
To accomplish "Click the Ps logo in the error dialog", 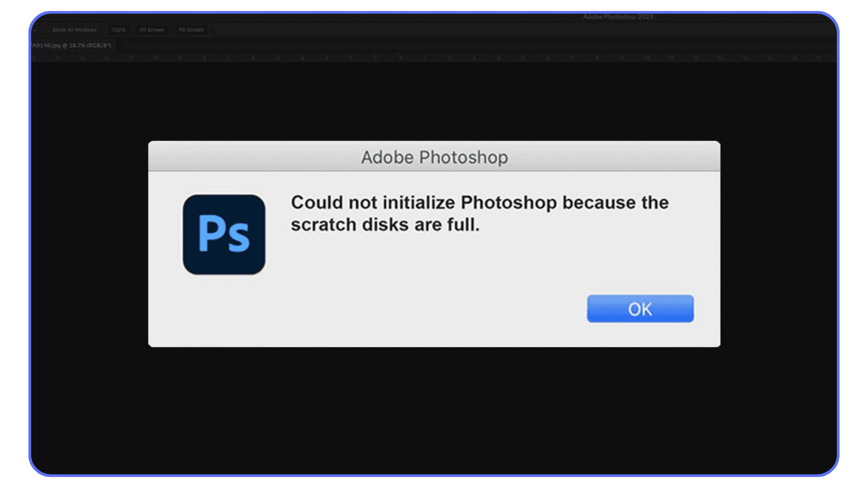I will pyautogui.click(x=224, y=234).
